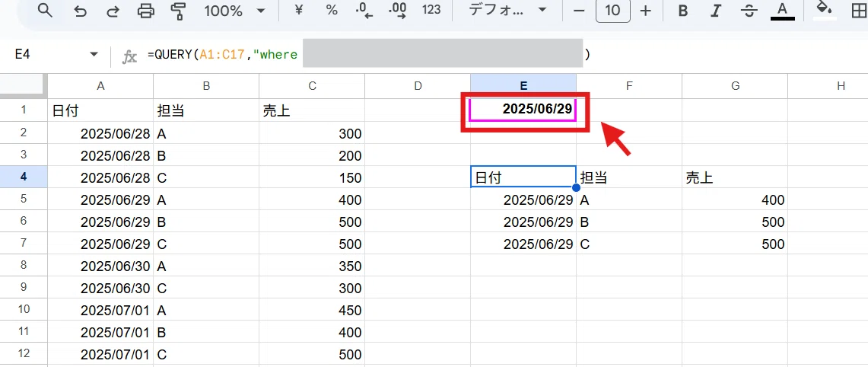Activate the paint format tool
This screenshot has height=367, width=868.
tap(178, 11)
